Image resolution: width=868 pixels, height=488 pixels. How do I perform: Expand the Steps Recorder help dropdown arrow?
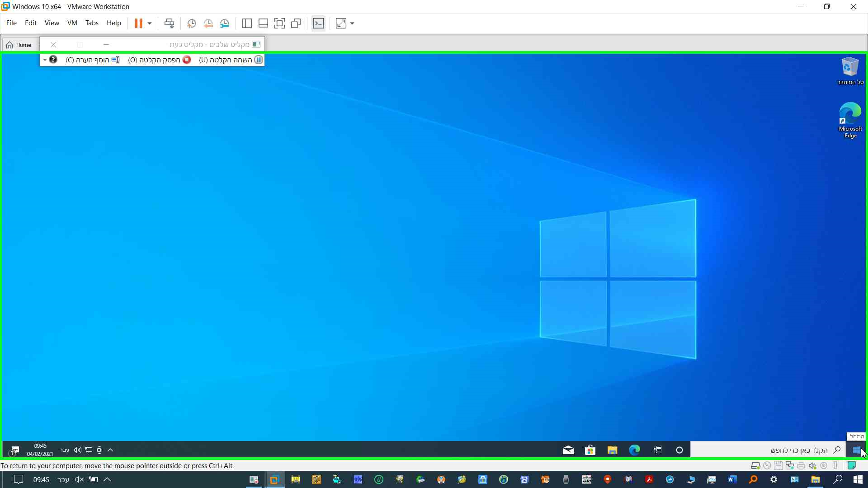45,60
